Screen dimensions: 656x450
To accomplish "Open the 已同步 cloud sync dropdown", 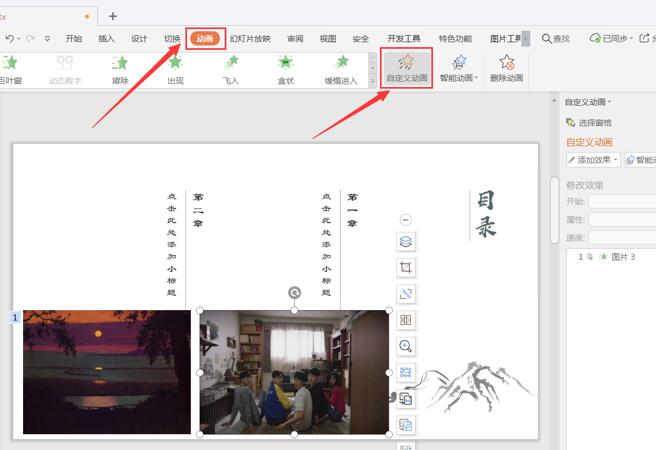I will (611, 38).
